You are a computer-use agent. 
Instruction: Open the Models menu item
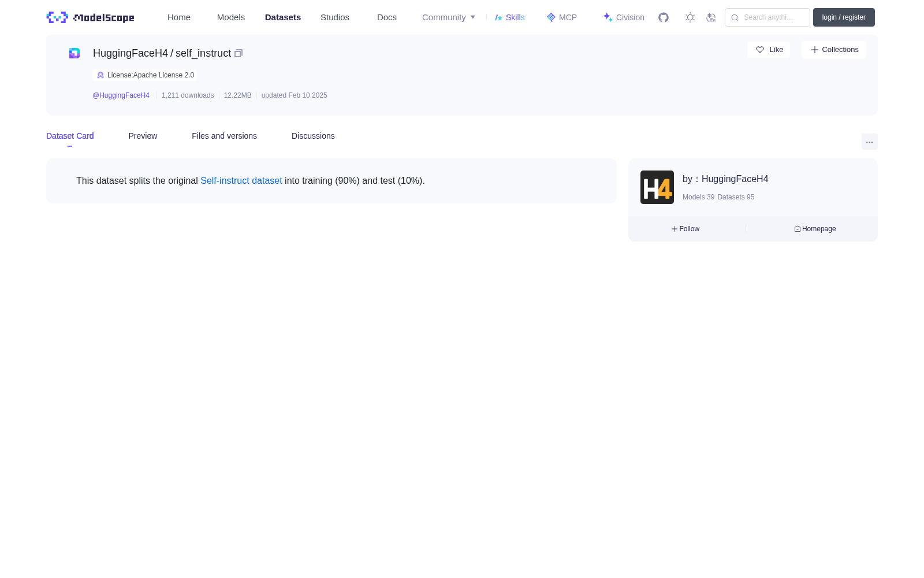click(231, 17)
